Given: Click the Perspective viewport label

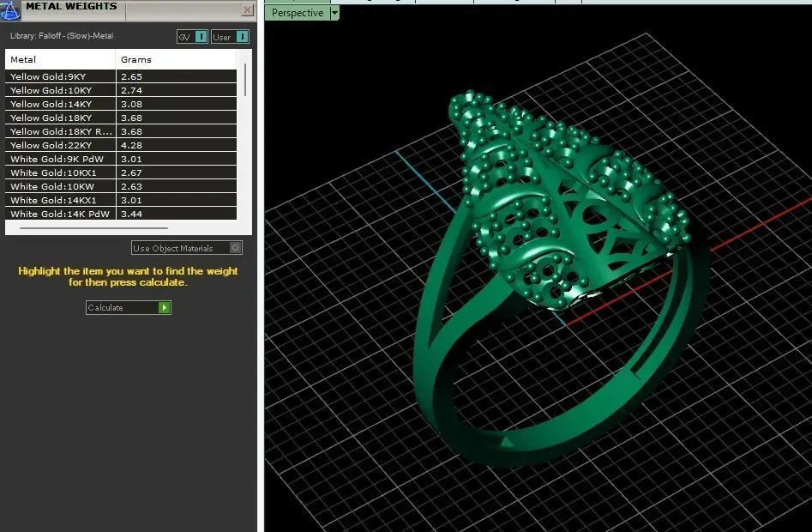Looking at the screenshot, I should click(298, 13).
